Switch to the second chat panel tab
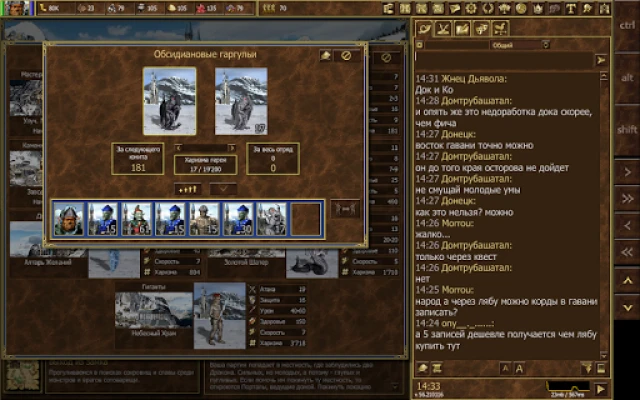This screenshot has height=400, width=640. [444, 27]
